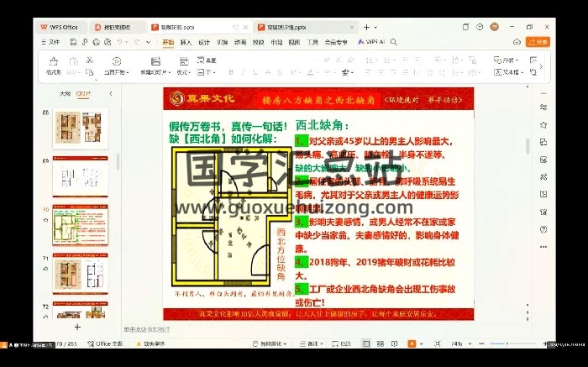Click the cut scissors icon
This screenshot has height=367, width=588.
click(x=90, y=60)
